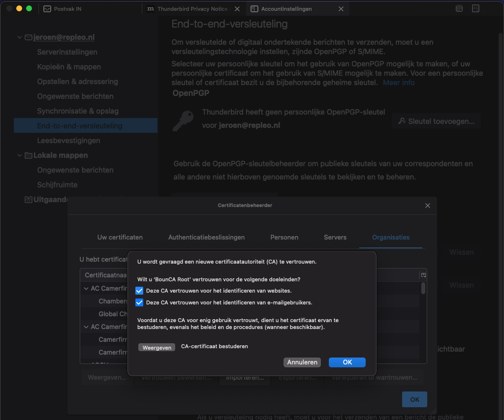Screen dimensions: 504x420
Task: Collapse the second AC Camerfirma certificate group
Action: 86,327
